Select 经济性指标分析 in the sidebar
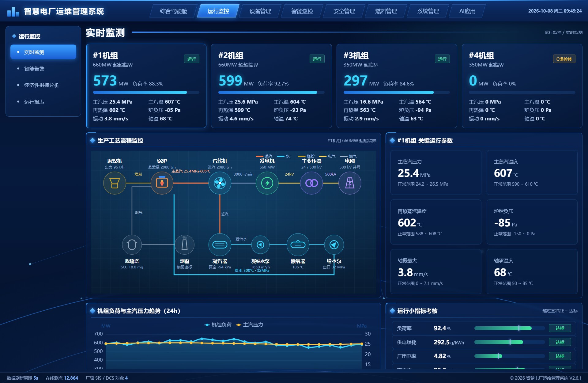This screenshot has width=588, height=383. point(43,85)
